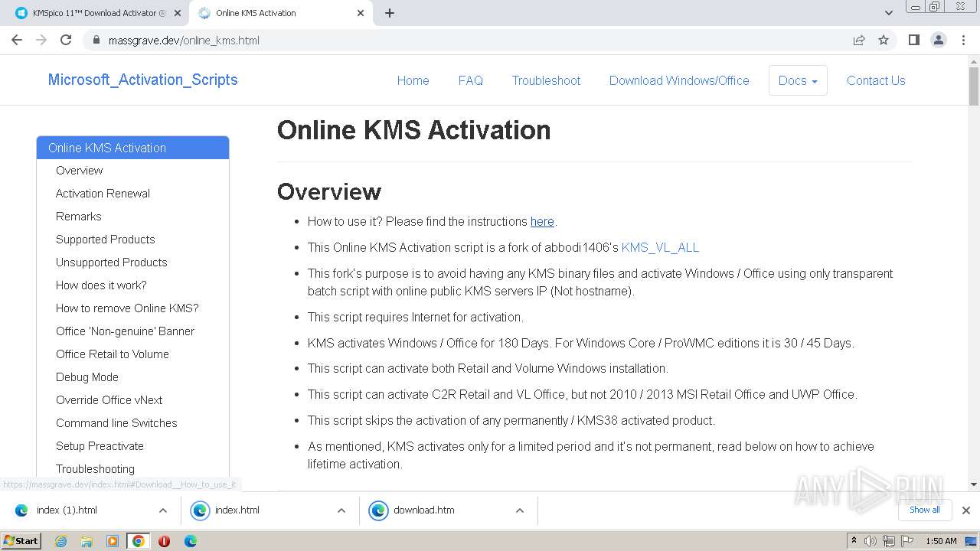
Task: View site information lock icon
Action: coord(96,40)
